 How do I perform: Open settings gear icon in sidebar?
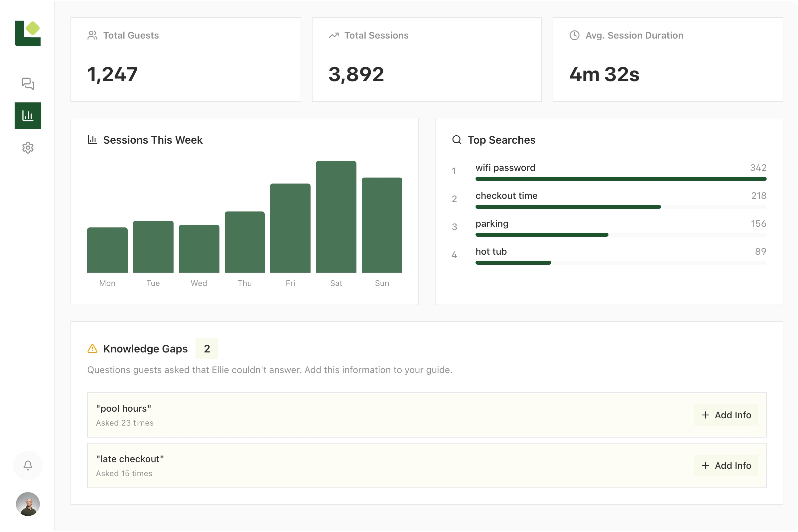click(28, 148)
